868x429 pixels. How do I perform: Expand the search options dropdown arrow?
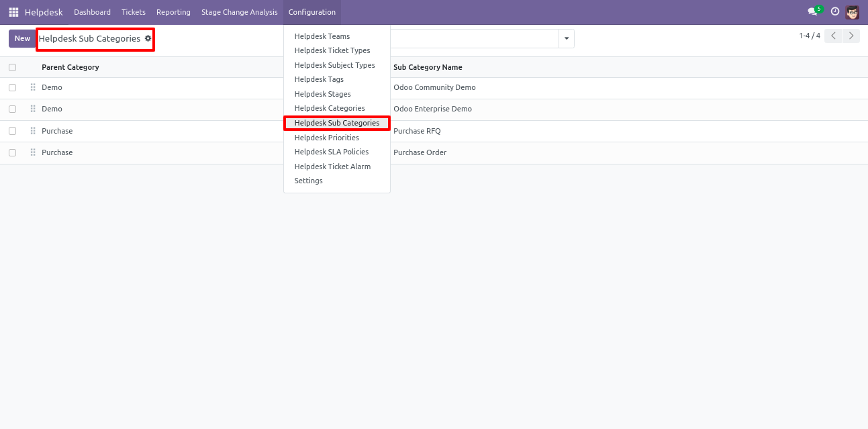pos(567,39)
